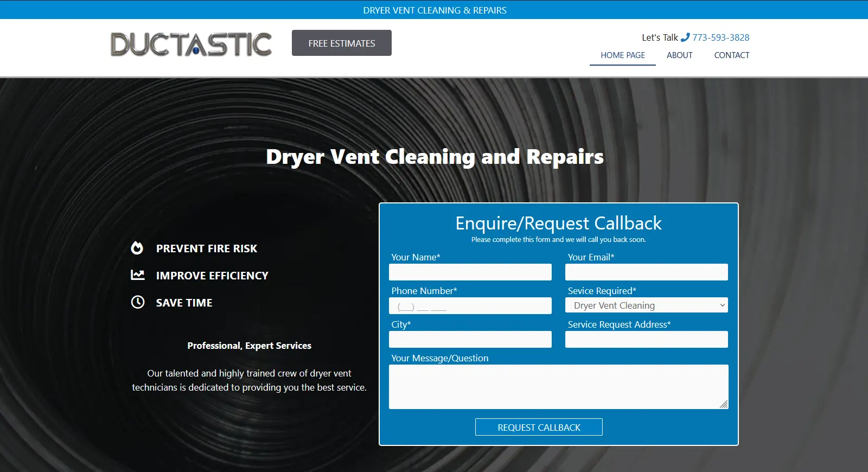The image size is (868, 472).
Task: Click the City text field
Action: [x=470, y=339]
